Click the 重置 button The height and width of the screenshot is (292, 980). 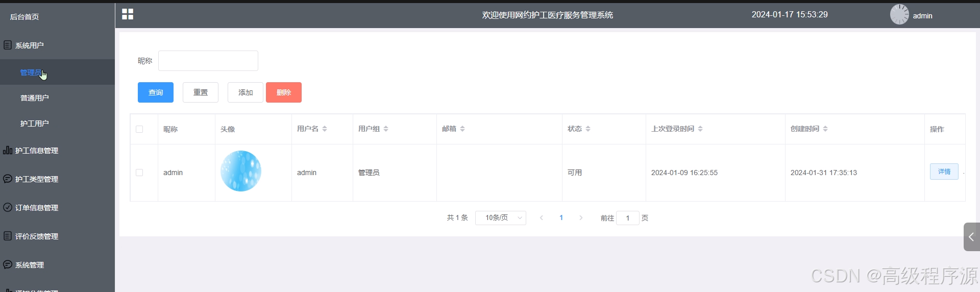click(201, 92)
